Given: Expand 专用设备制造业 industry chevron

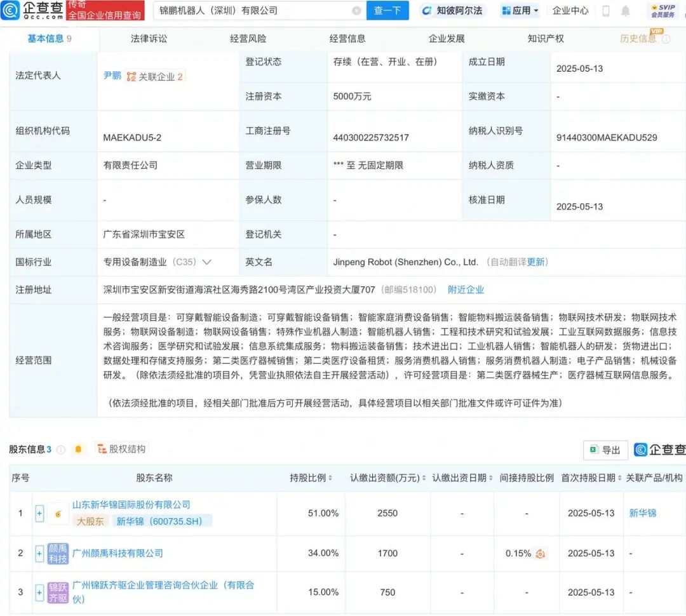Looking at the screenshot, I should (207, 262).
